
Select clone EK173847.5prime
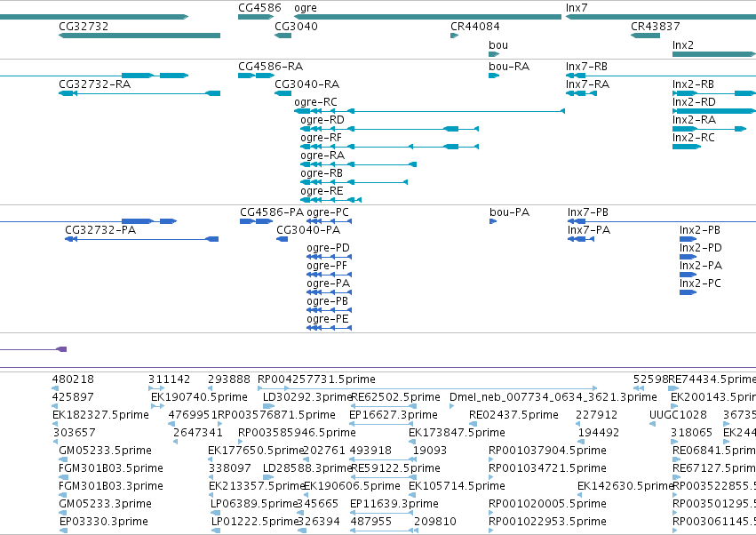pos(457,433)
